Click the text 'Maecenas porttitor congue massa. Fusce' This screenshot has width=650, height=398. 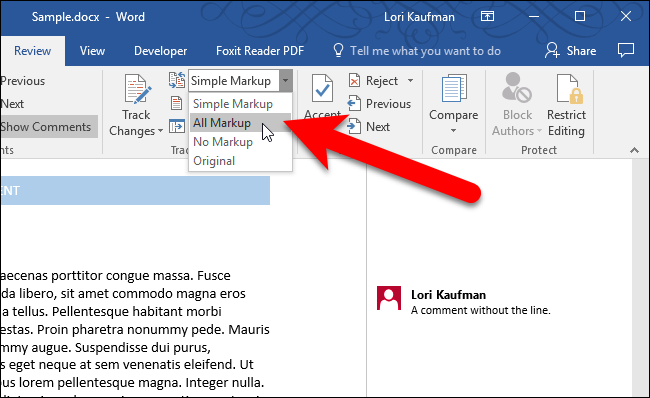click(115, 275)
